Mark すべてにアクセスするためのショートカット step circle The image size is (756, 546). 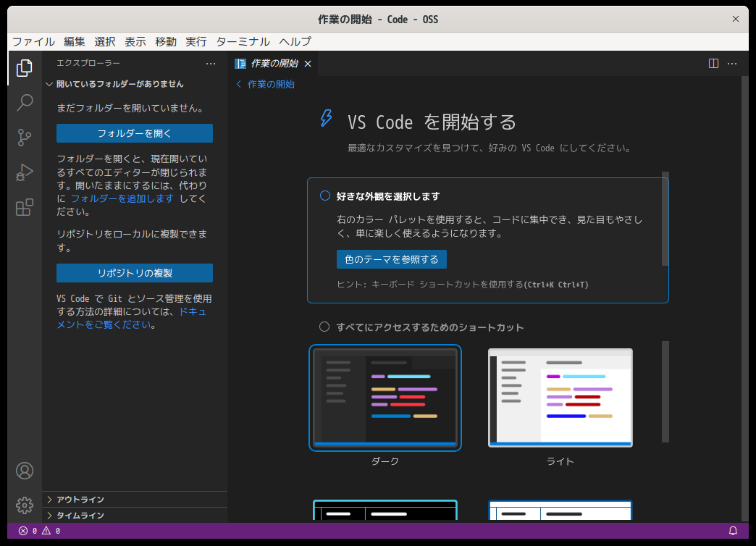point(324,327)
